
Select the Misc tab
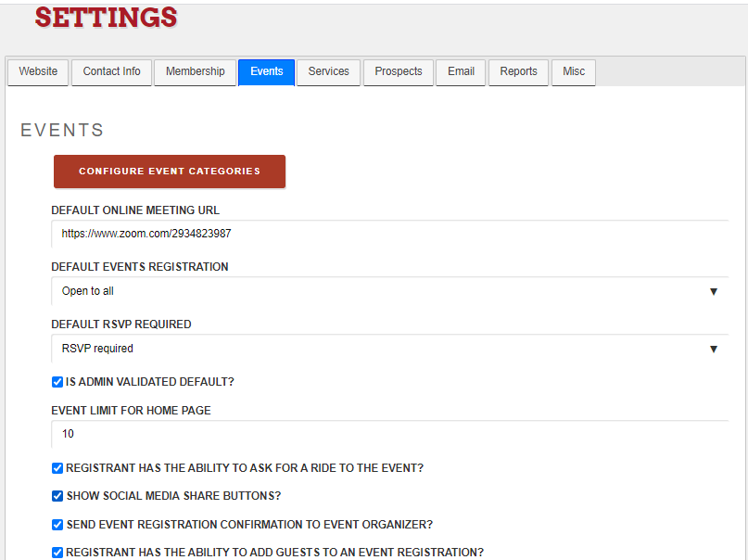click(x=574, y=72)
